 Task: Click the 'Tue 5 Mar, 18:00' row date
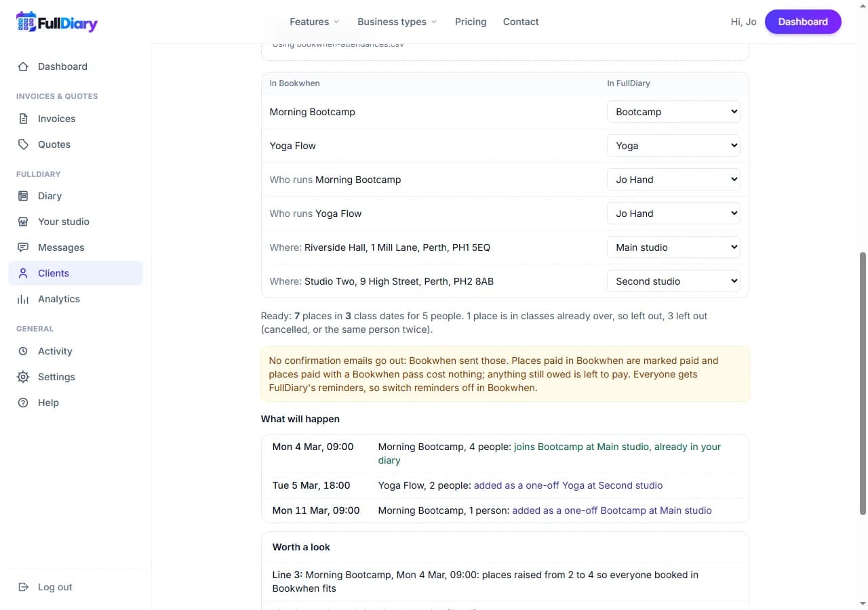coord(311,485)
